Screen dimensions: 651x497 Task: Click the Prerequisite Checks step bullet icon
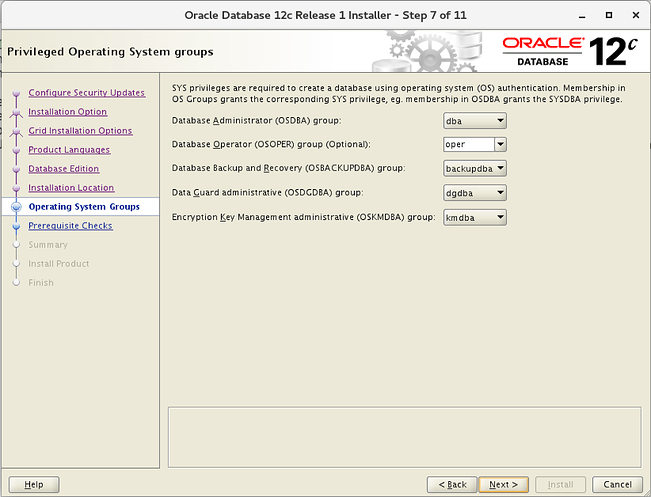tap(16, 226)
